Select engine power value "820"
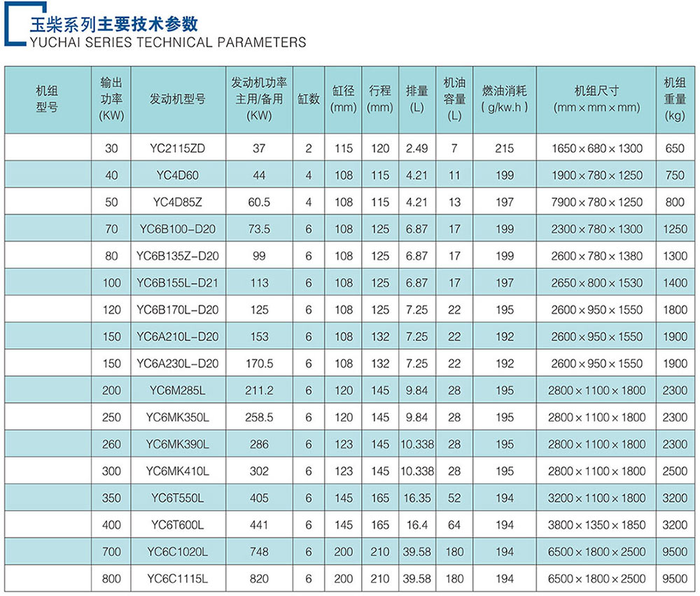The image size is (700, 596). [x=259, y=578]
